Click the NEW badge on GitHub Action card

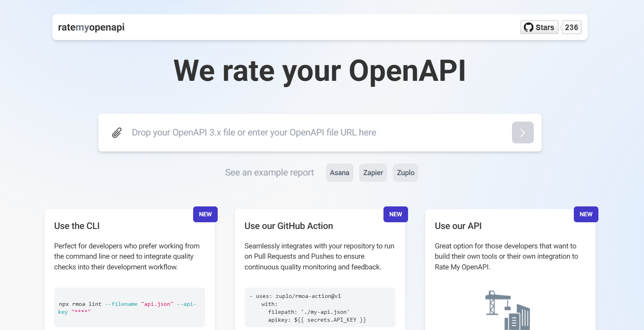pos(395,214)
